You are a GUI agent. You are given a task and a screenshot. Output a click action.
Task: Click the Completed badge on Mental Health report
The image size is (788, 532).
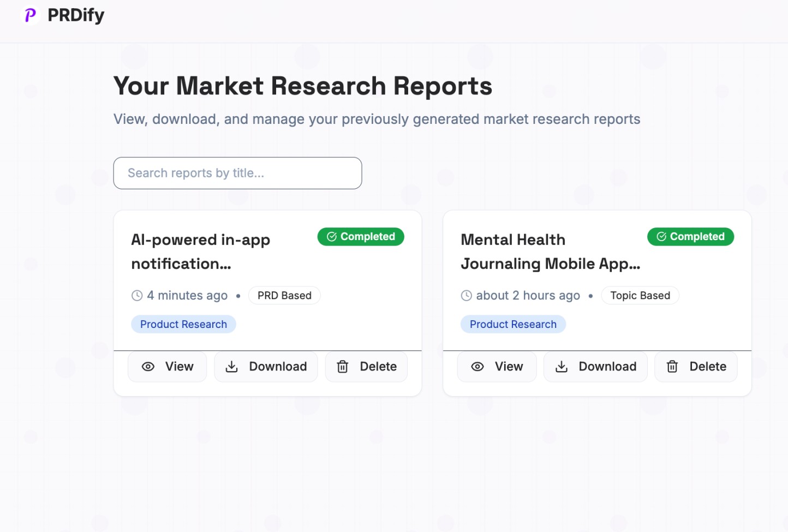click(690, 236)
